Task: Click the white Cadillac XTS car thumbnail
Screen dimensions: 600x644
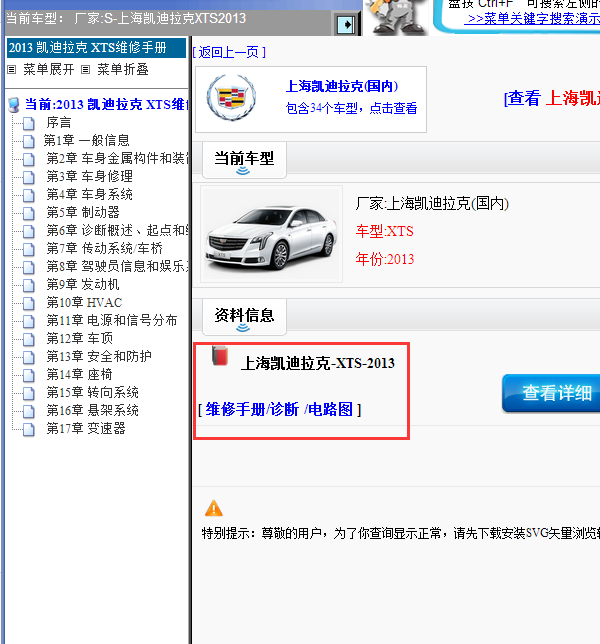Action: (x=271, y=234)
